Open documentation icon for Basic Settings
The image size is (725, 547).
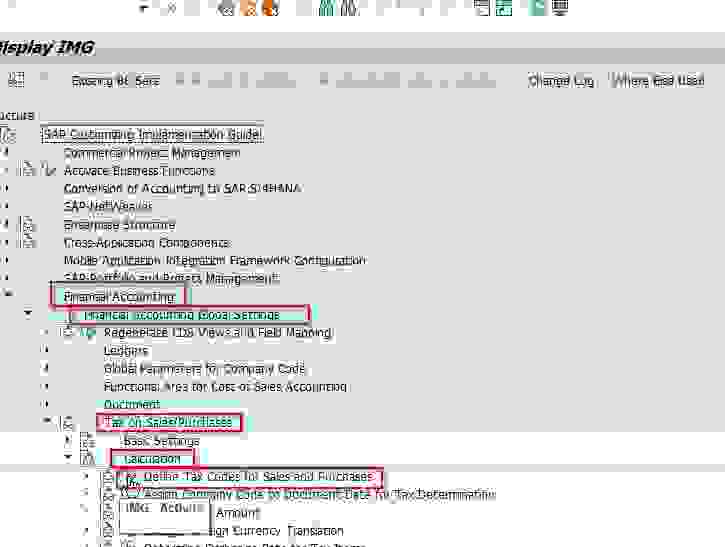pos(87,441)
